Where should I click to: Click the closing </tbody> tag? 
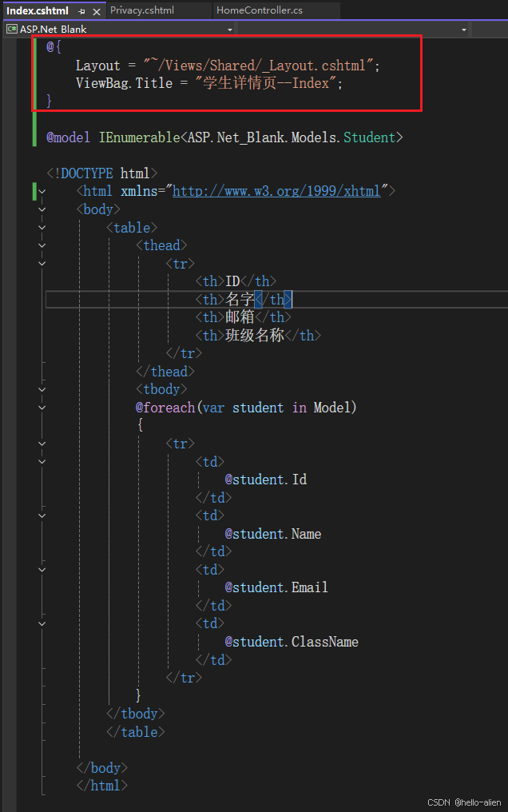tap(136, 714)
